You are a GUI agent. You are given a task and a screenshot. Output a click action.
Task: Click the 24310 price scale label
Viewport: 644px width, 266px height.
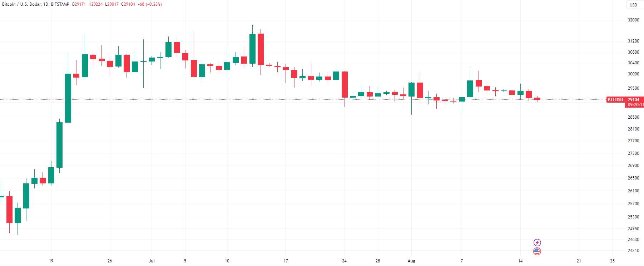(x=634, y=251)
